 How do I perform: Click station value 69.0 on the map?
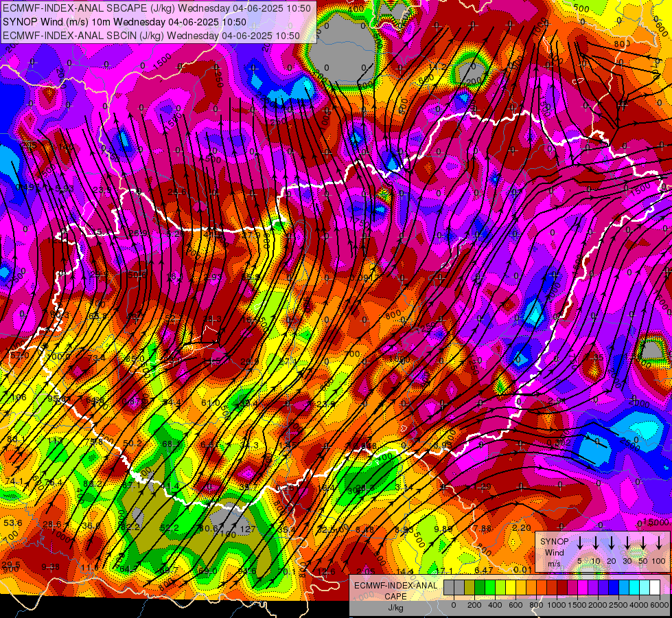click(208, 571)
